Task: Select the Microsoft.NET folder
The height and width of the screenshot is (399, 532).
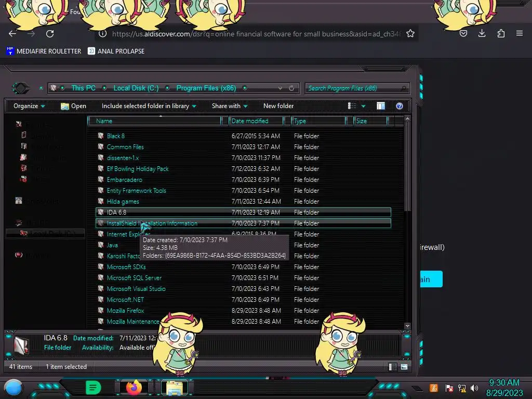Action: coord(125,300)
